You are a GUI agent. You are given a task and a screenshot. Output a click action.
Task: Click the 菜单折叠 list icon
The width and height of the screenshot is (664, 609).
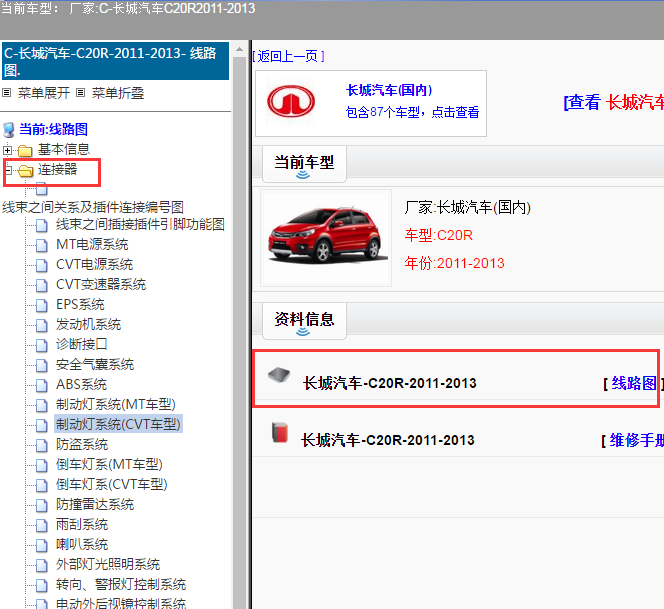pos(80,93)
